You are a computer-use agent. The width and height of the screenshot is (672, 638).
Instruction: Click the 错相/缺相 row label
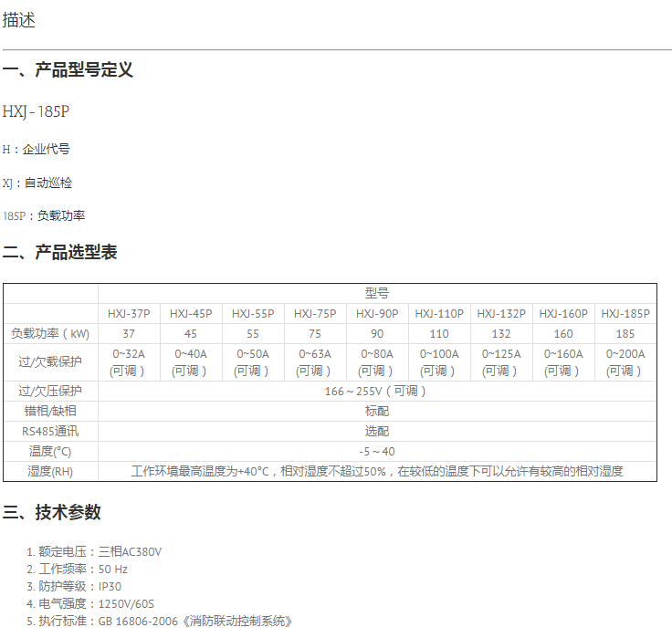51,411
